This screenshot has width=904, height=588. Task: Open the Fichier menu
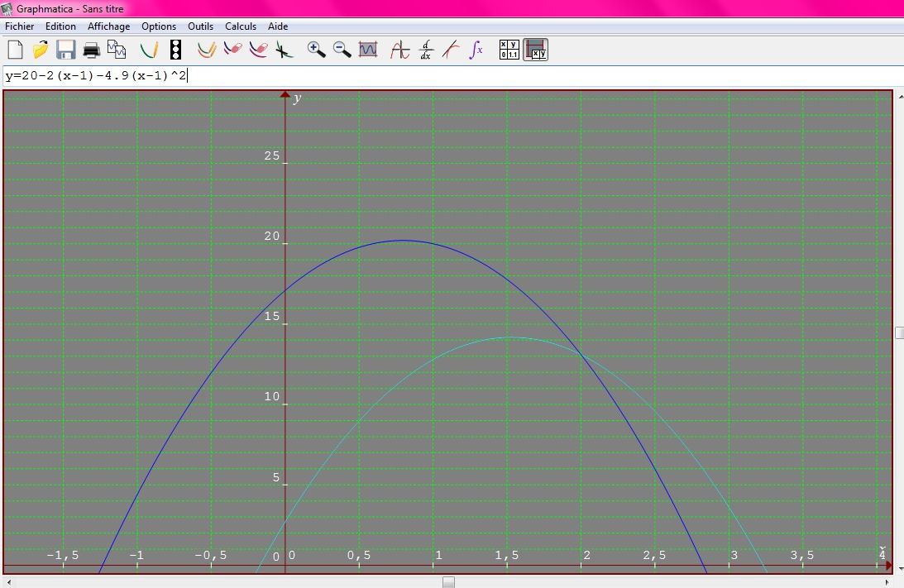[x=19, y=26]
